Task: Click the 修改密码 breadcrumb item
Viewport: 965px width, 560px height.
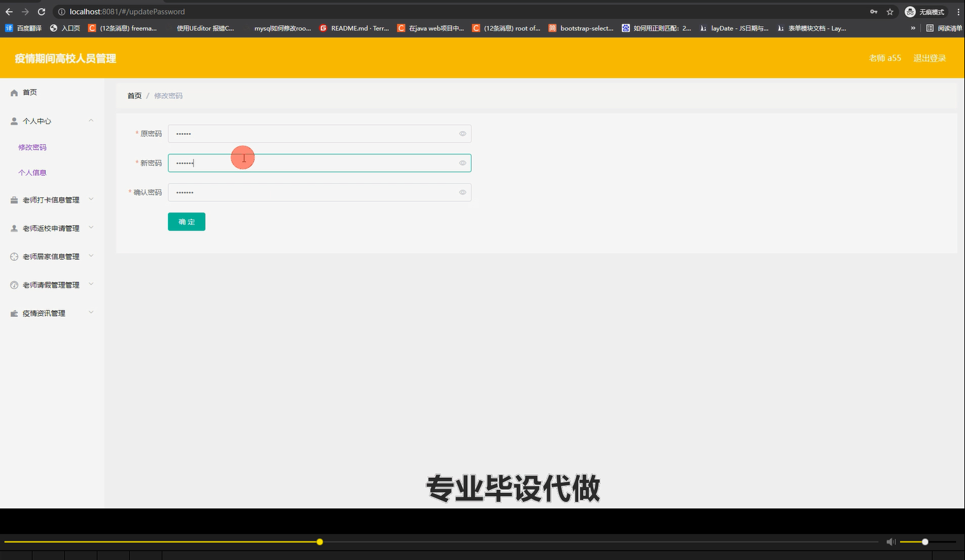Action: point(168,95)
